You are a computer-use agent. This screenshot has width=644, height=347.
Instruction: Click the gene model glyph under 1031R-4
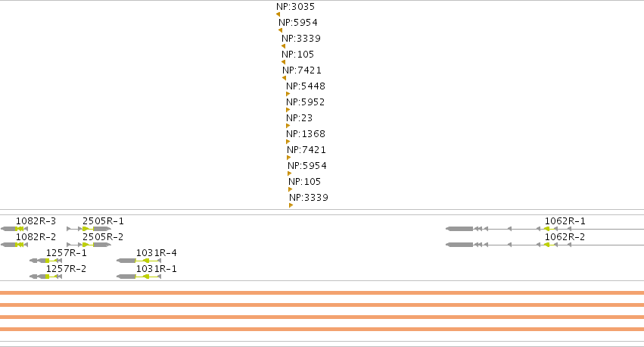[x=138, y=261]
